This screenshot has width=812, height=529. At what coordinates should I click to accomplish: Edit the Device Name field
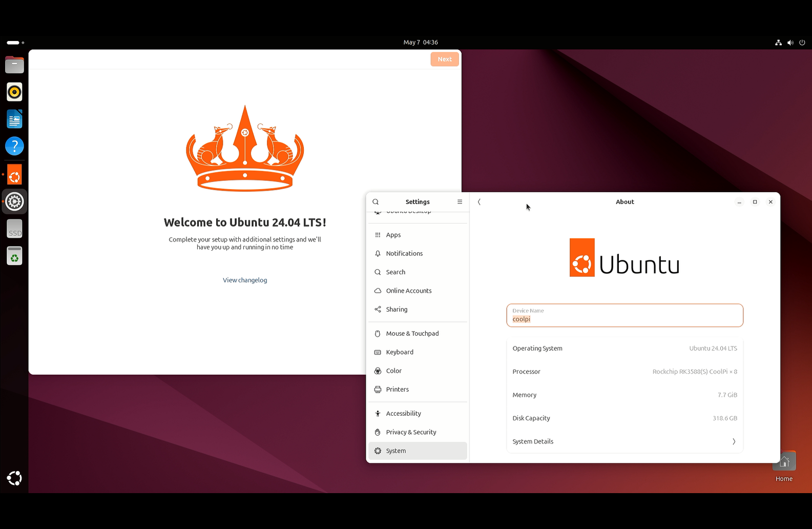click(x=624, y=315)
